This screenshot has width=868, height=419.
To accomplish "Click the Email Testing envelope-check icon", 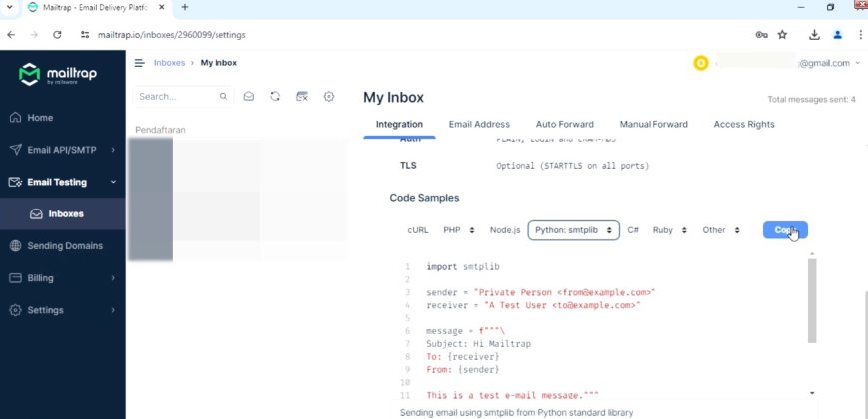I will coord(16,182).
